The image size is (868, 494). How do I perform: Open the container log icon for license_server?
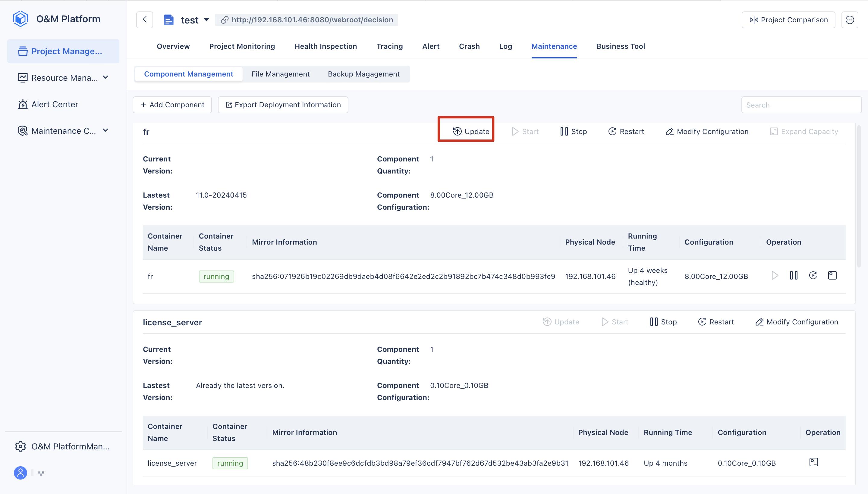814,462
